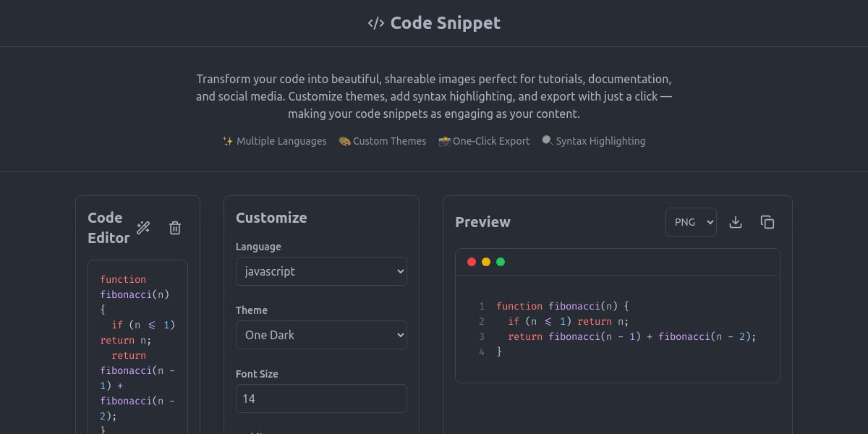Click the rendered code in the preview
The image size is (868, 434).
(626, 328)
